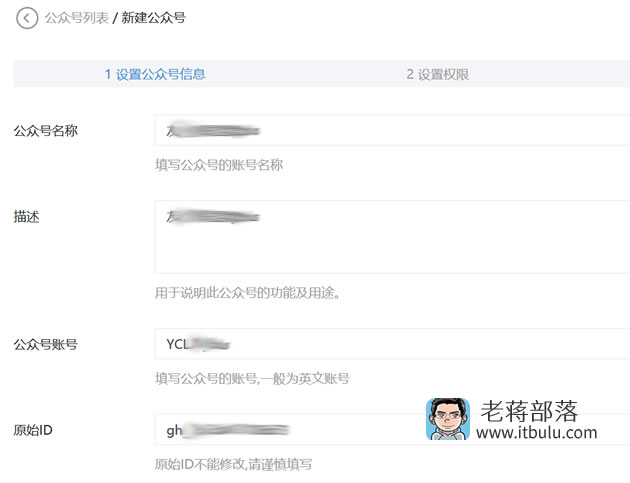
Task: Click the 公众号账号 field label
Action: pyautogui.click(x=45, y=344)
